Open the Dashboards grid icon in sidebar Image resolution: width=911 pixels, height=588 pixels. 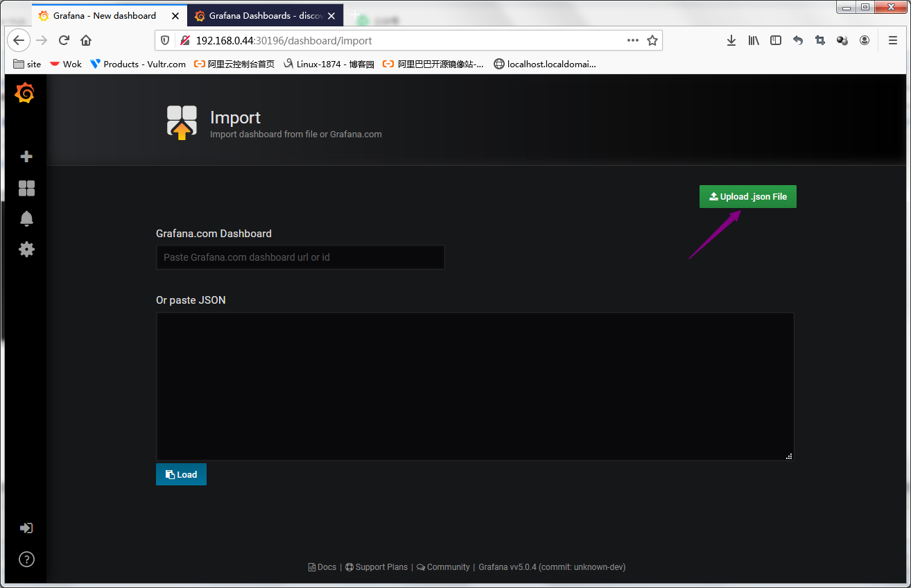click(x=26, y=189)
